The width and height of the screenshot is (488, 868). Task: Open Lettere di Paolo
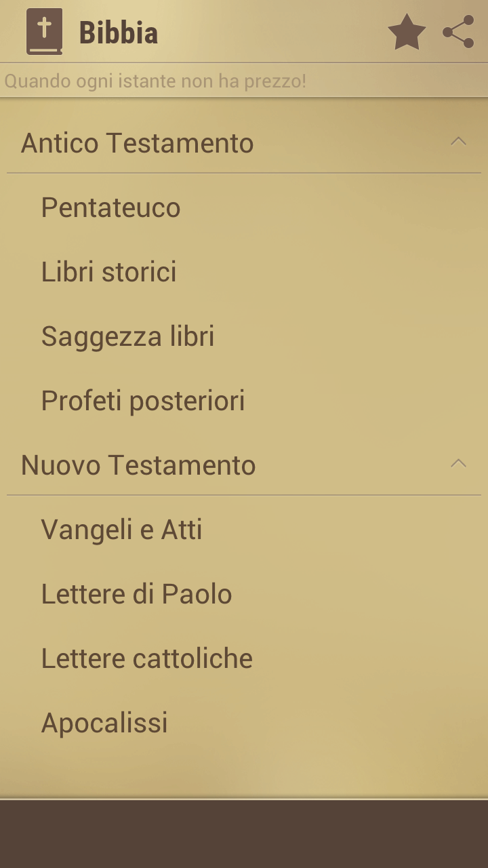[x=244, y=594]
